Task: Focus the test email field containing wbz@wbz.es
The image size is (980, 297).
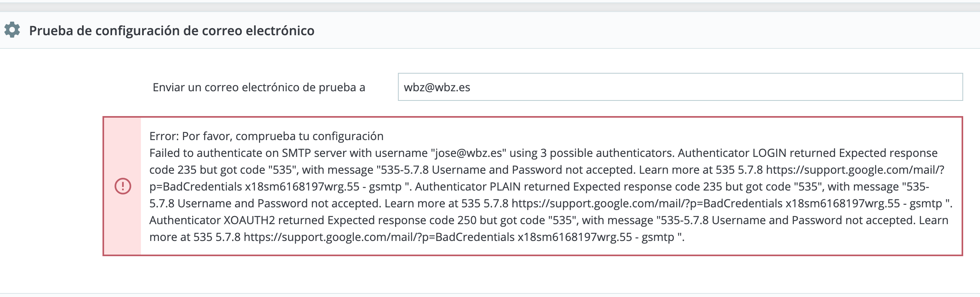Action: 680,87
